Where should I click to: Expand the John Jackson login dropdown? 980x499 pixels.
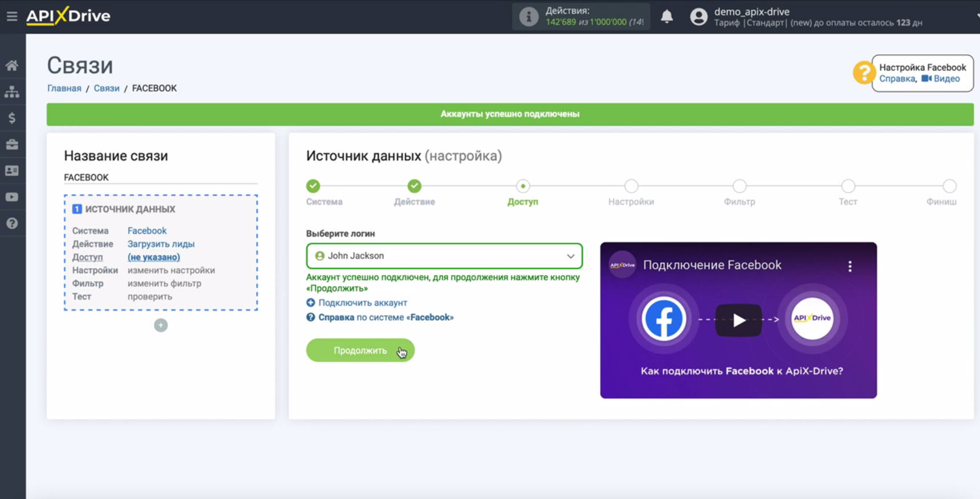444,256
